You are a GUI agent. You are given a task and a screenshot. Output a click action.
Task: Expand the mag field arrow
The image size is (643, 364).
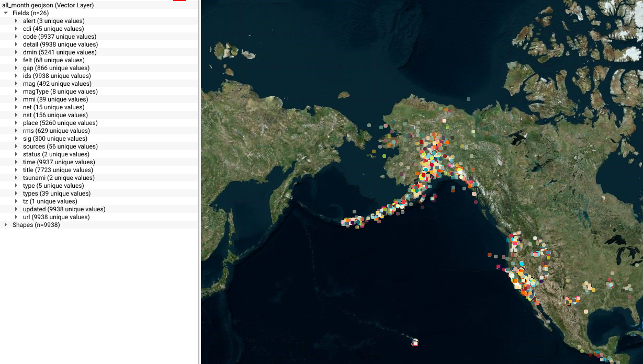point(16,84)
